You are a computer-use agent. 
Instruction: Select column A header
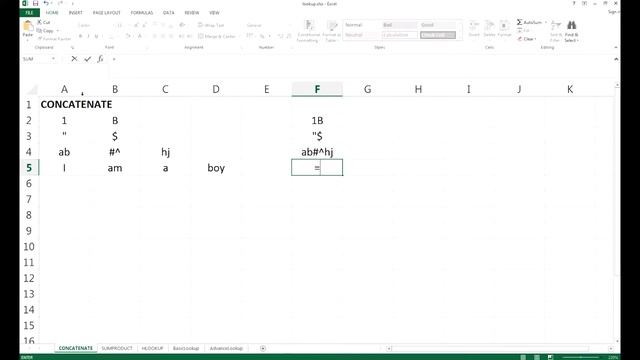64,89
